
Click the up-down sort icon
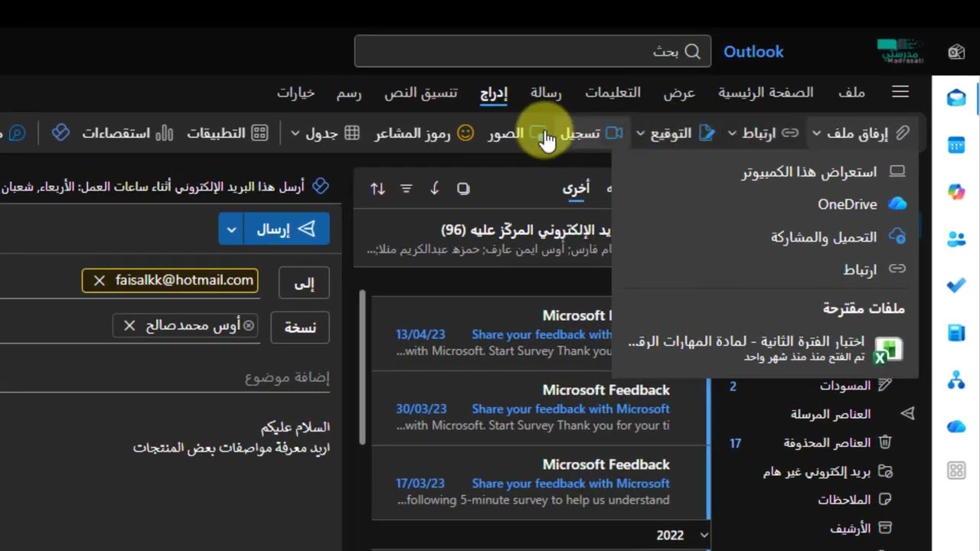point(377,188)
